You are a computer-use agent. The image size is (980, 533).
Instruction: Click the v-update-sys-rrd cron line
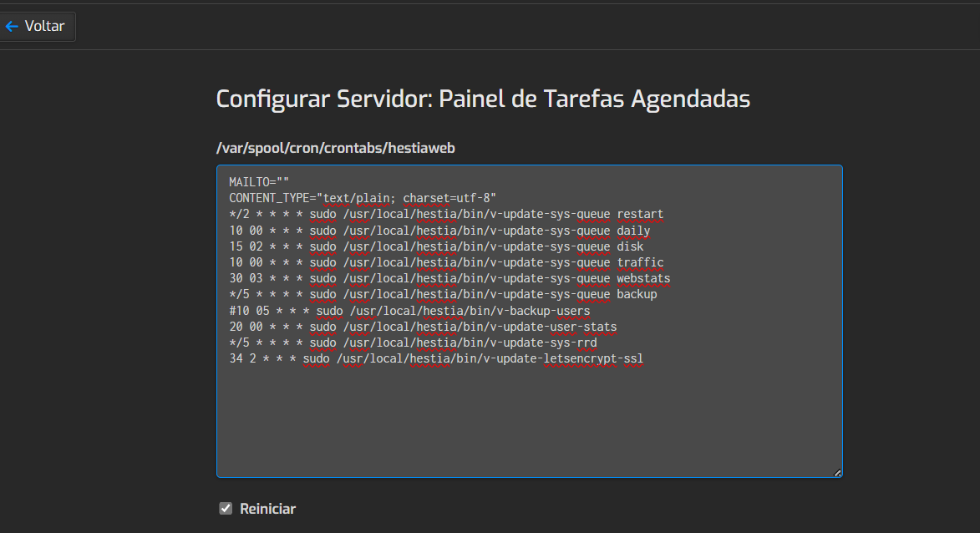point(413,343)
